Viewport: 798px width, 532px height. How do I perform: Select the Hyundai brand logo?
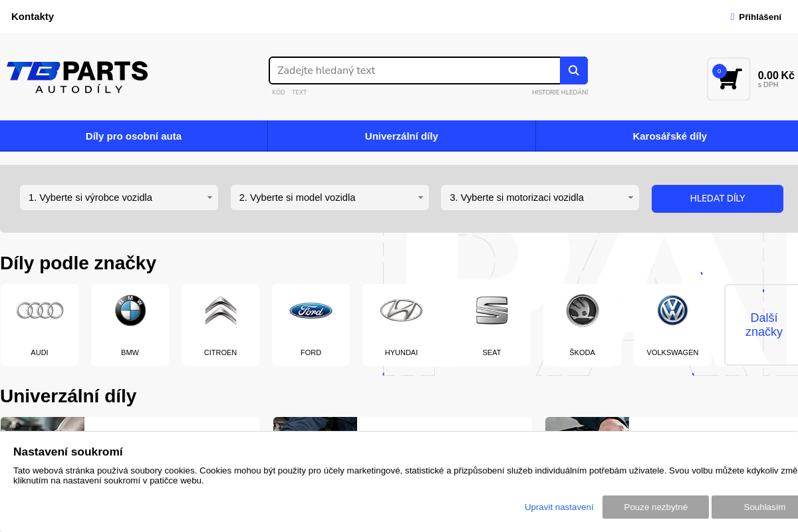pos(401,311)
